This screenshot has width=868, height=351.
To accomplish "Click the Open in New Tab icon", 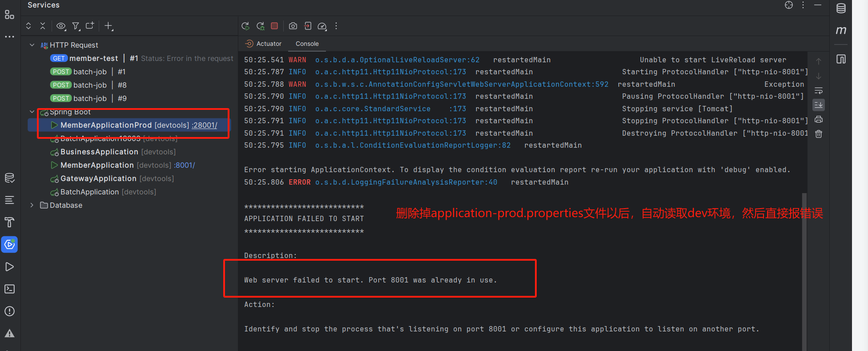I will pyautogui.click(x=90, y=26).
